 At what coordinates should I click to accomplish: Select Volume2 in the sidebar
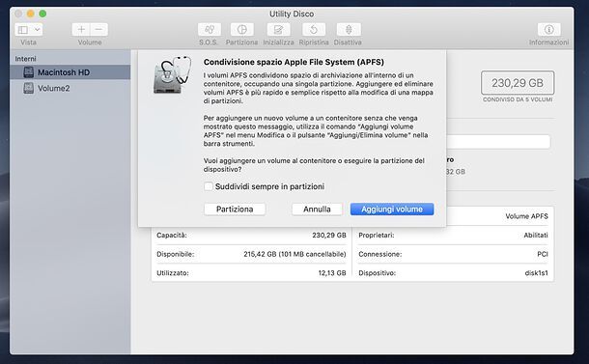click(70, 88)
